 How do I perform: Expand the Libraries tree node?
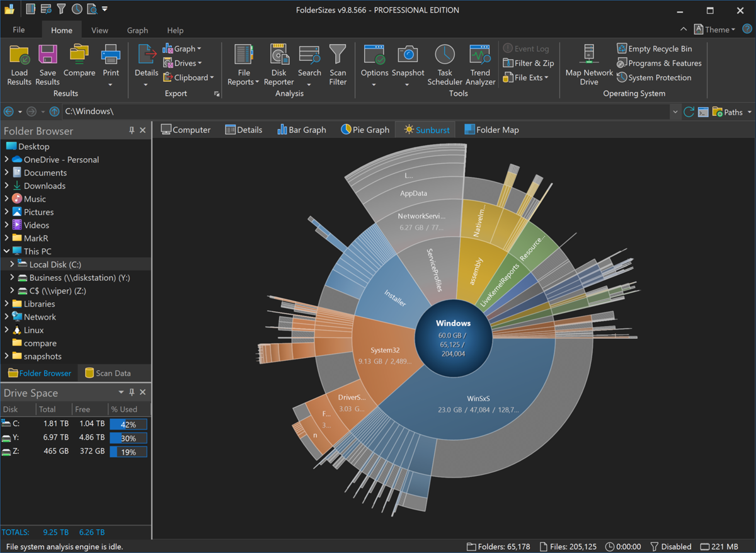coord(6,304)
